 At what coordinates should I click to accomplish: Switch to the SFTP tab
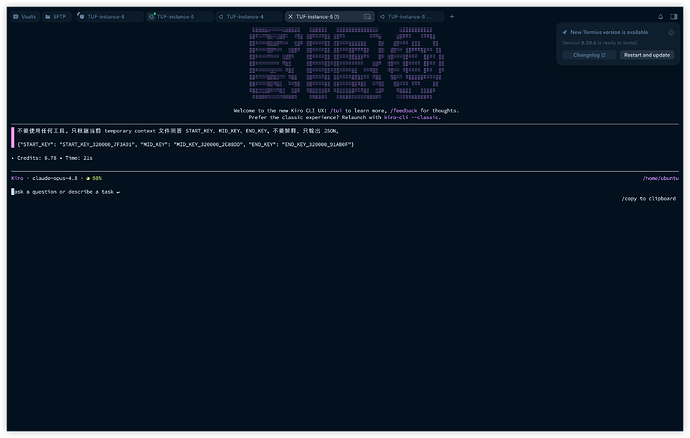(56, 17)
